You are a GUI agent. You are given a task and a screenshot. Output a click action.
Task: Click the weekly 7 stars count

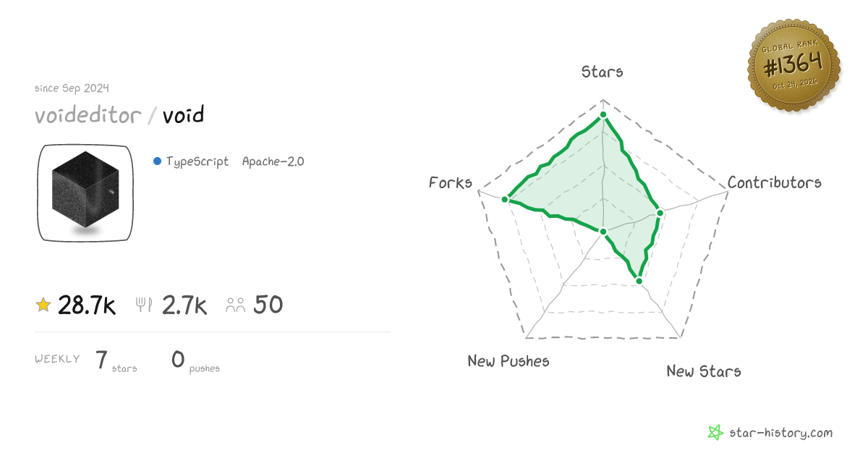pyautogui.click(x=102, y=359)
